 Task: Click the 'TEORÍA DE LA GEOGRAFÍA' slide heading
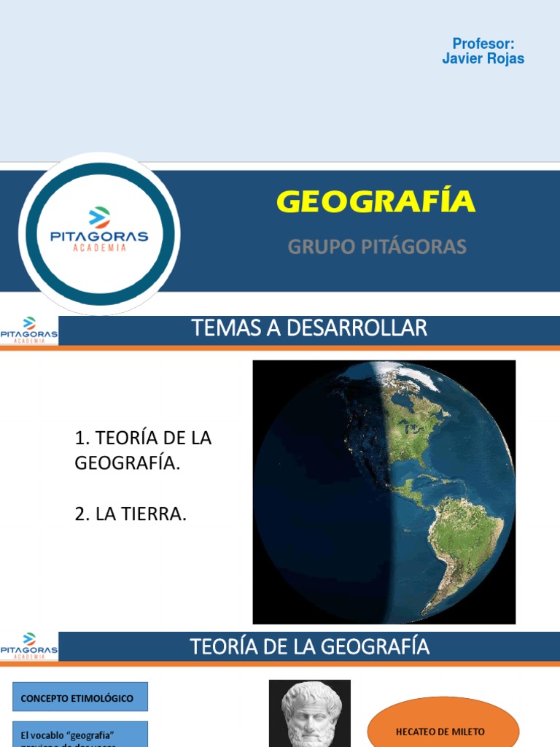point(309,646)
